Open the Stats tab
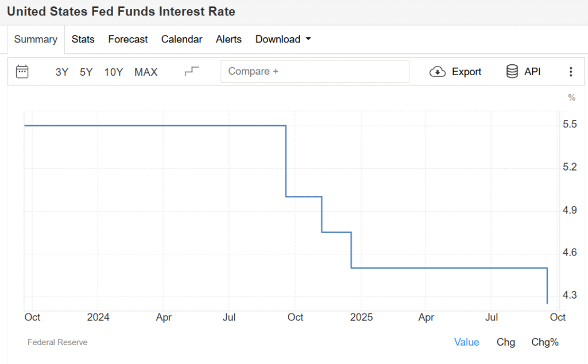 click(x=83, y=39)
